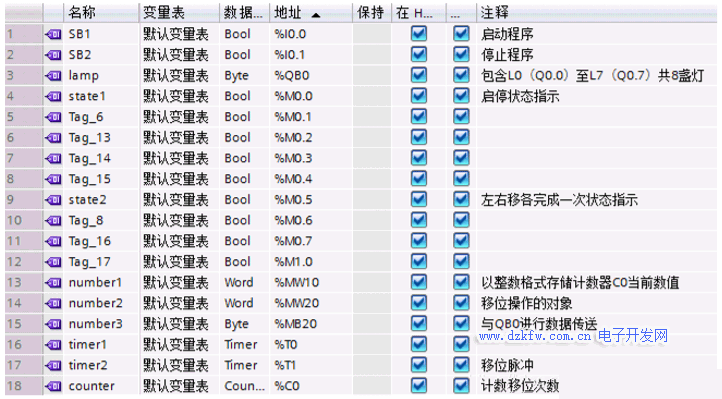
Task: Toggle HMI visible checkbox for number3
Action: 419,324
